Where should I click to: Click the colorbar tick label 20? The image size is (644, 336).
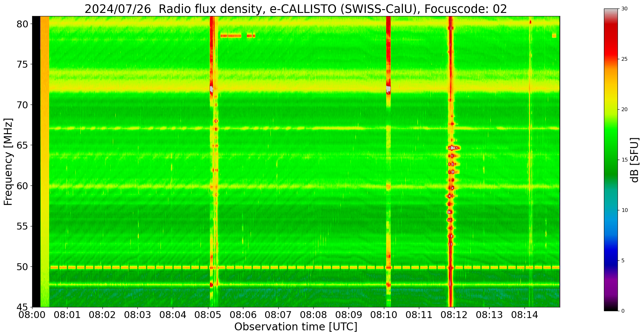pos(624,110)
